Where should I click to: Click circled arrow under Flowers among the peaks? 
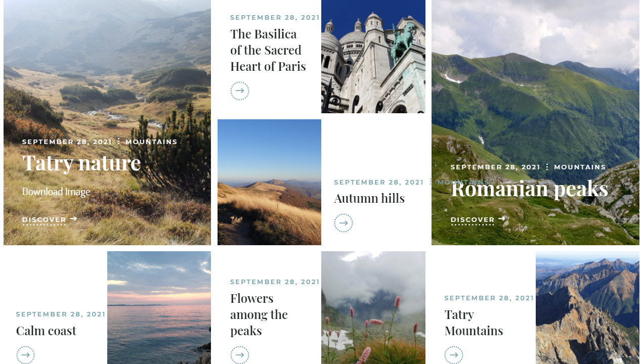coord(240,355)
